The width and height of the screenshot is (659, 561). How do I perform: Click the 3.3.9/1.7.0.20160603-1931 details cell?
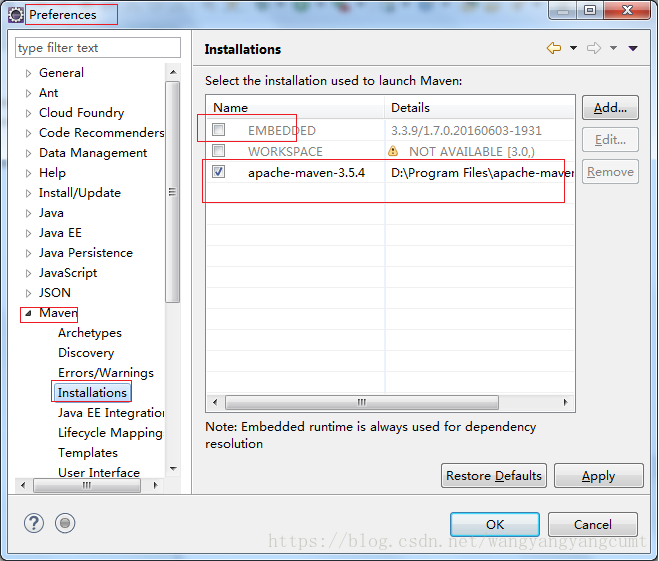click(x=466, y=131)
